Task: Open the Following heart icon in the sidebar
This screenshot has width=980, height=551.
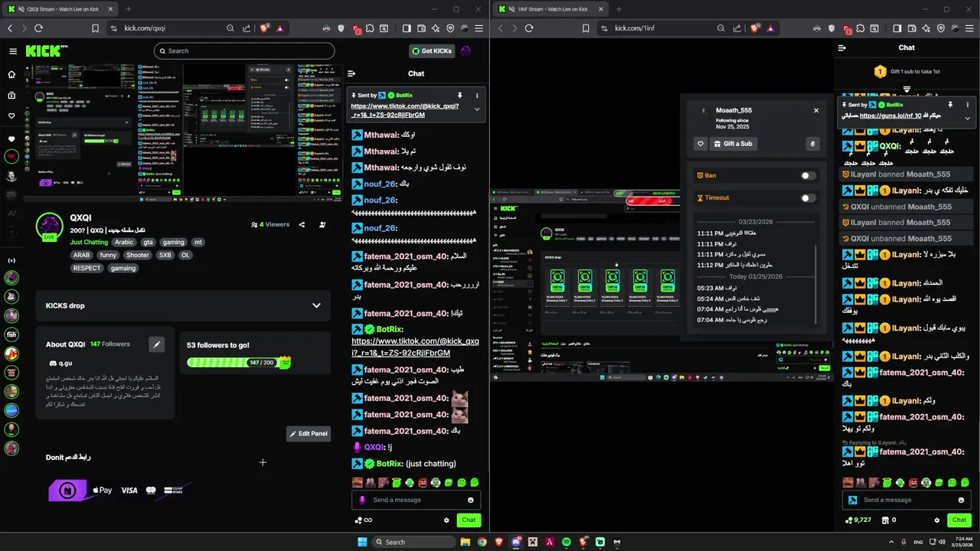Action: [x=11, y=116]
